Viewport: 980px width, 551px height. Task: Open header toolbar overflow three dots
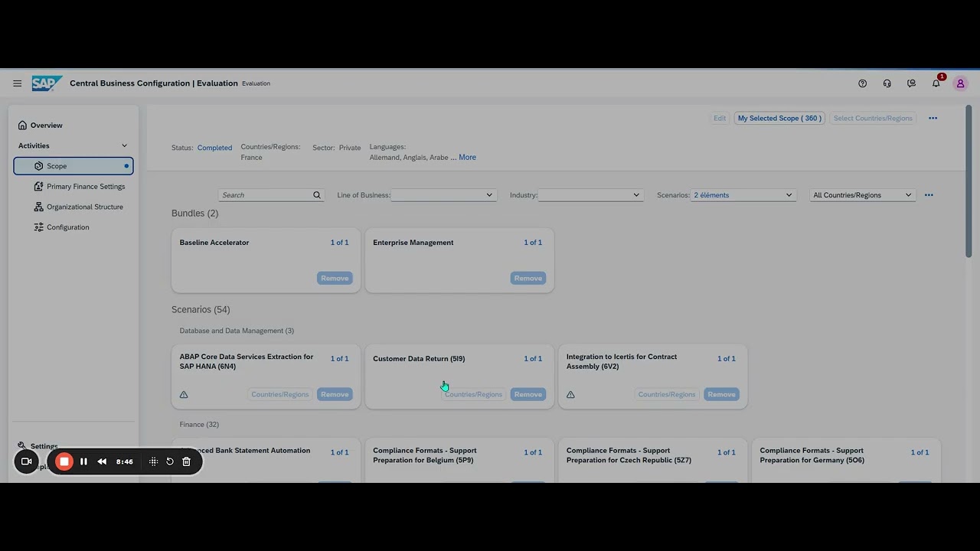(933, 119)
